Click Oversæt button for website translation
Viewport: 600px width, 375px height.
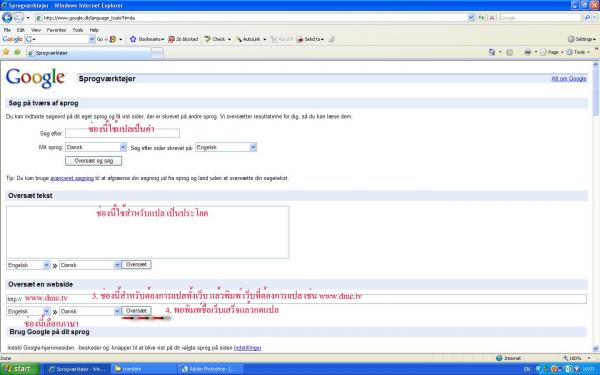point(136,311)
